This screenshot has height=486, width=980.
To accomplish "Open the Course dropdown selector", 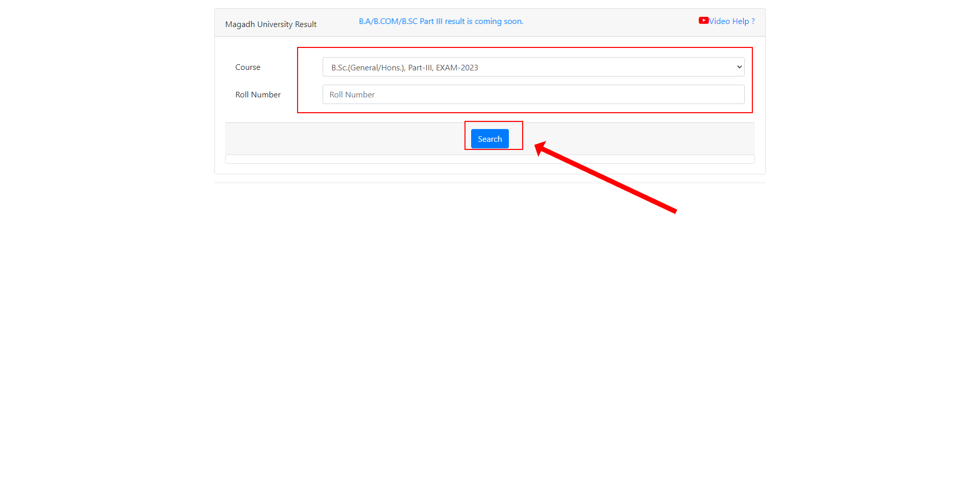I will pyautogui.click(x=533, y=67).
